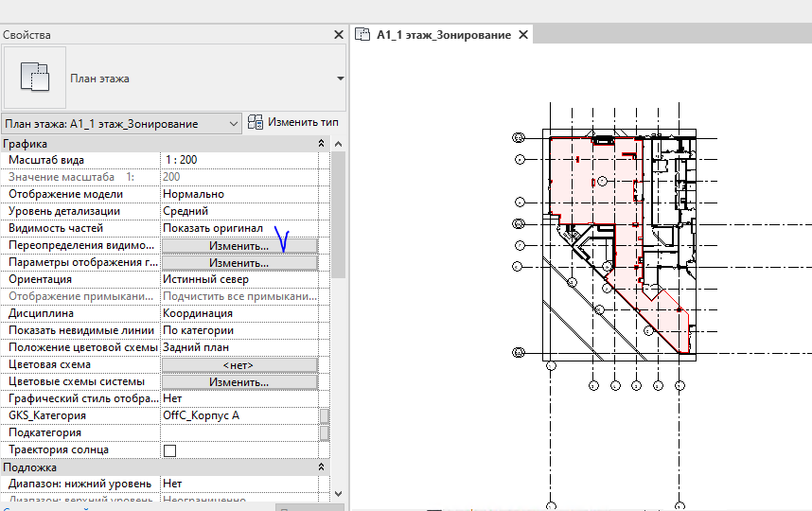Image resolution: width=812 pixels, height=511 pixels.
Task: Click the Цветовая схема <нет> button
Action: pyautogui.click(x=238, y=365)
